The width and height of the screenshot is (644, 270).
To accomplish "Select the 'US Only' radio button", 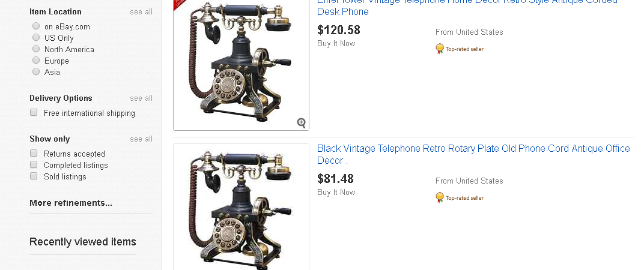I will click(x=36, y=38).
